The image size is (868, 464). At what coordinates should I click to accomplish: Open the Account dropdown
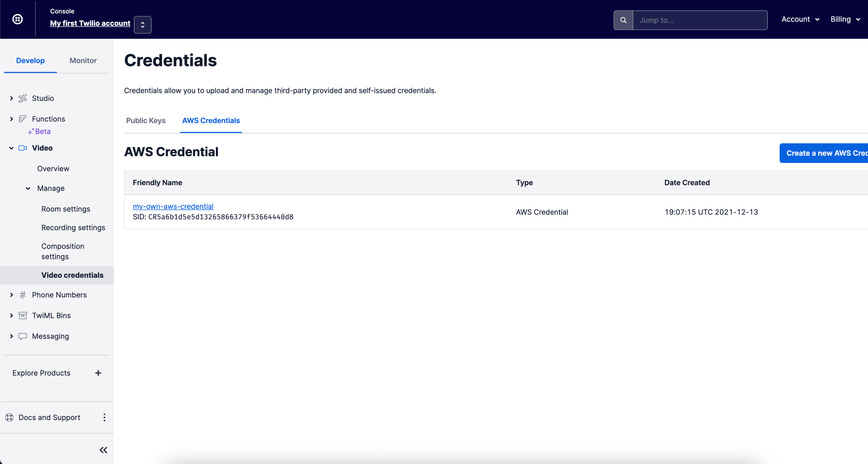click(x=800, y=19)
